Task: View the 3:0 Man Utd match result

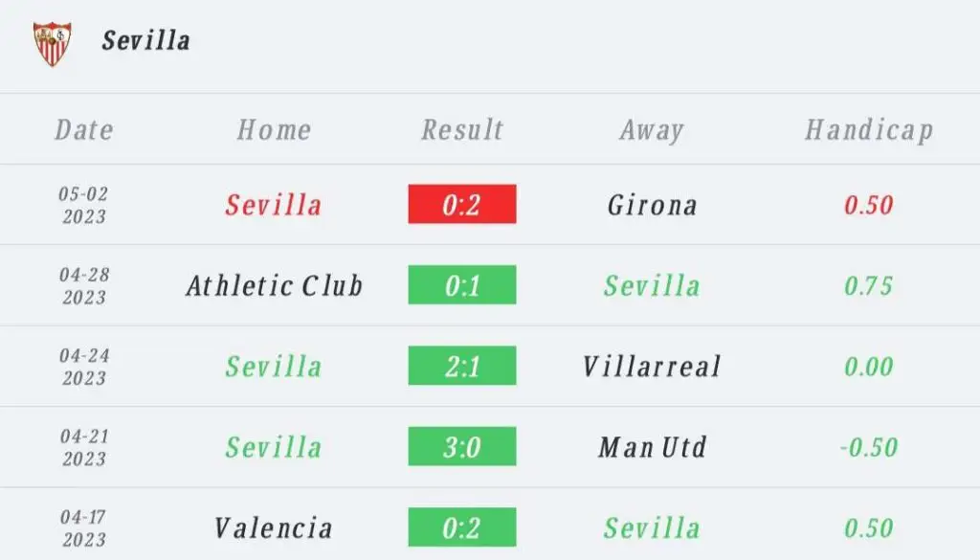Action: [462, 446]
